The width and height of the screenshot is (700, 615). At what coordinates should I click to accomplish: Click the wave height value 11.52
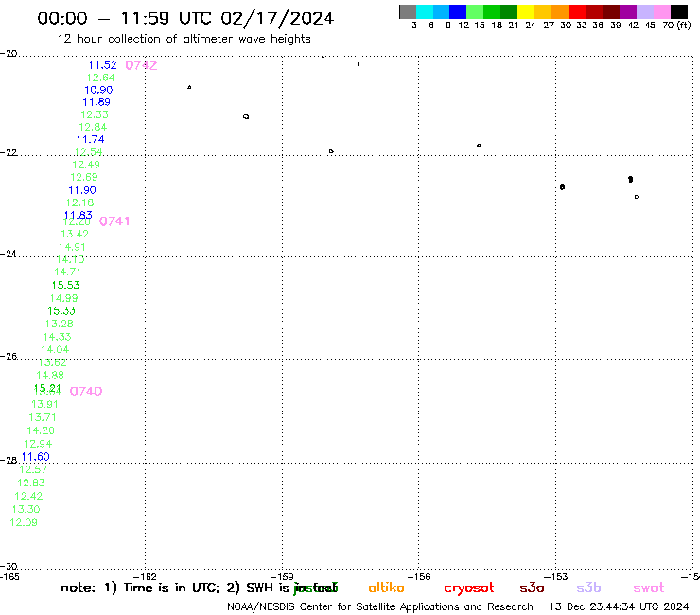(x=103, y=65)
